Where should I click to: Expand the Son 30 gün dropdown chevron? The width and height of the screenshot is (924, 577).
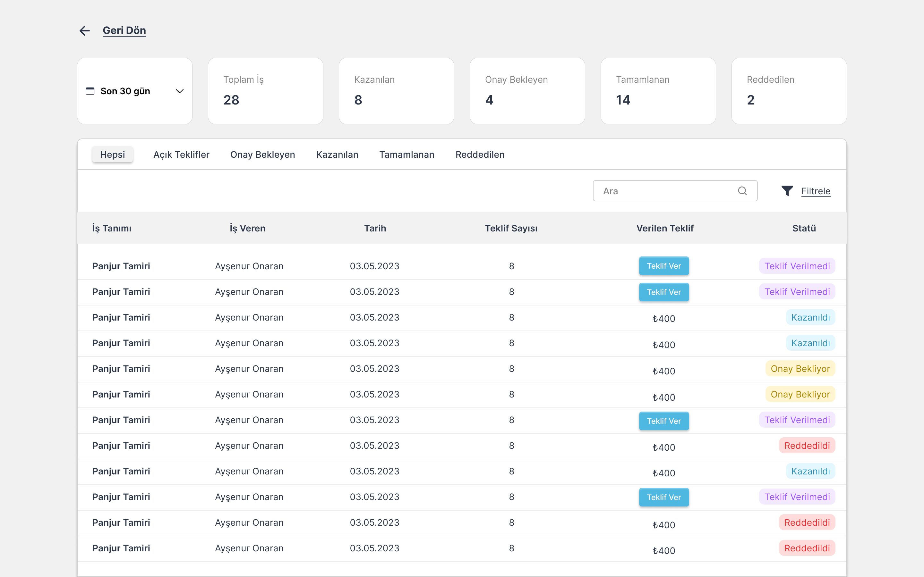click(x=179, y=91)
